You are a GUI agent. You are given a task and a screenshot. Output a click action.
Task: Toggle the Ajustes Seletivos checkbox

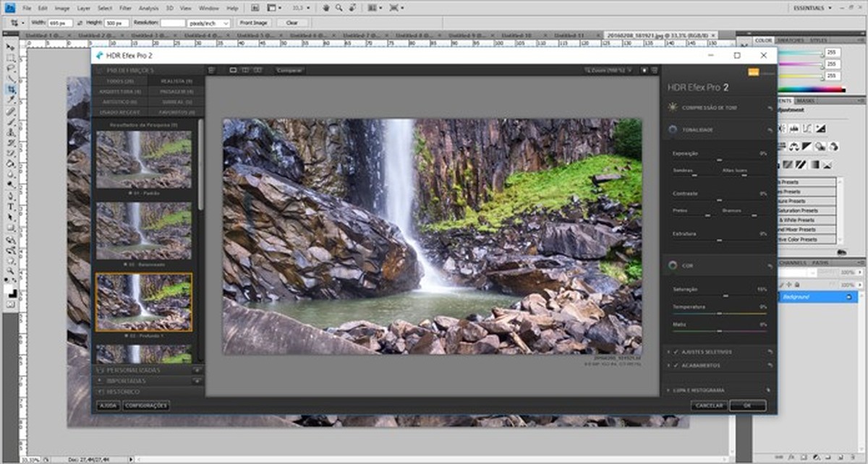point(676,352)
